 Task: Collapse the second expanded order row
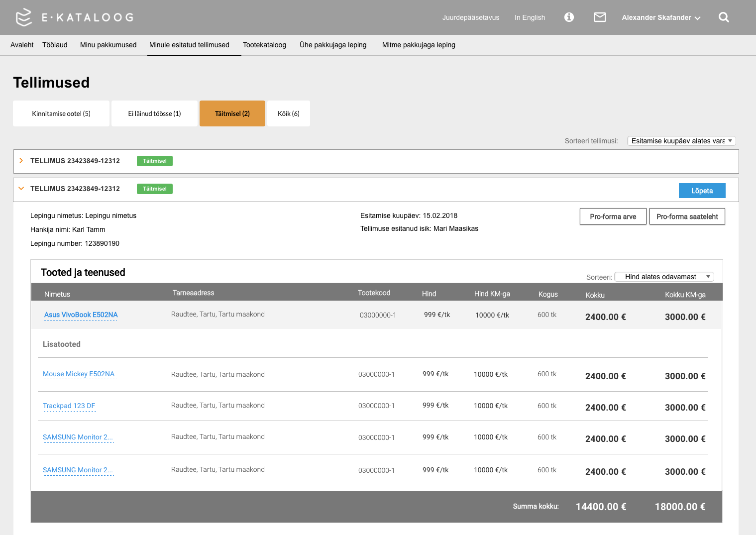tap(21, 189)
